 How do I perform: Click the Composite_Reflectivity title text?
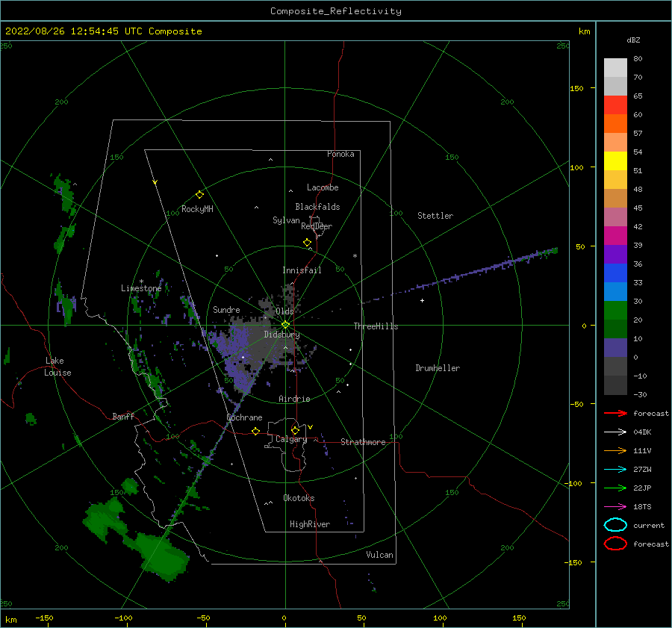pos(336,11)
